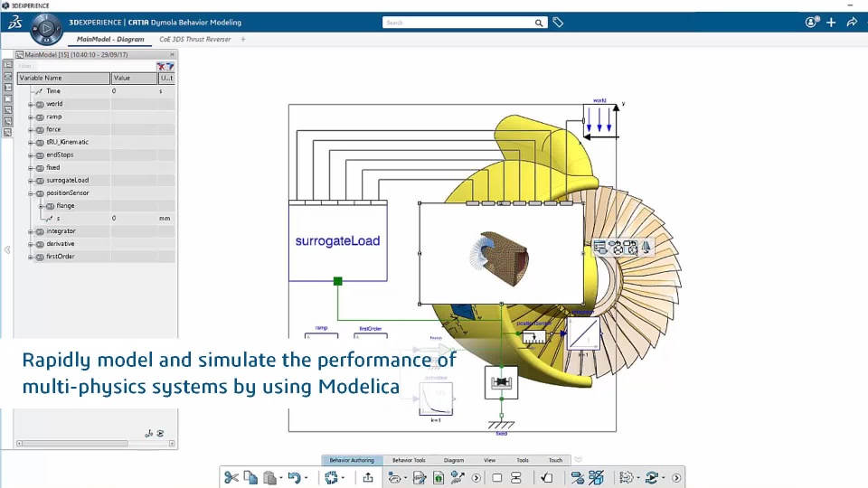Collapse the left panel with side arrow
Screen dimensions: 868x488
point(7,250)
